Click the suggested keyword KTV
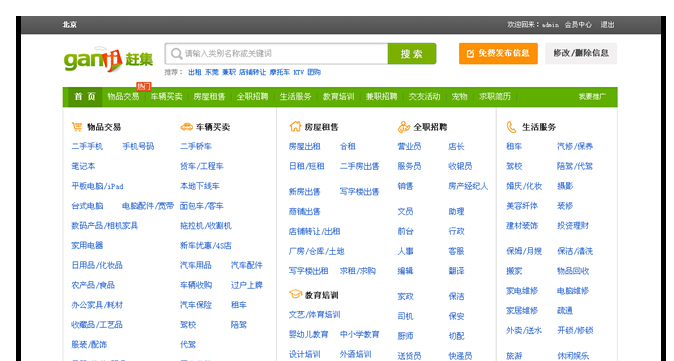This screenshot has height=361, width=674. click(x=299, y=72)
